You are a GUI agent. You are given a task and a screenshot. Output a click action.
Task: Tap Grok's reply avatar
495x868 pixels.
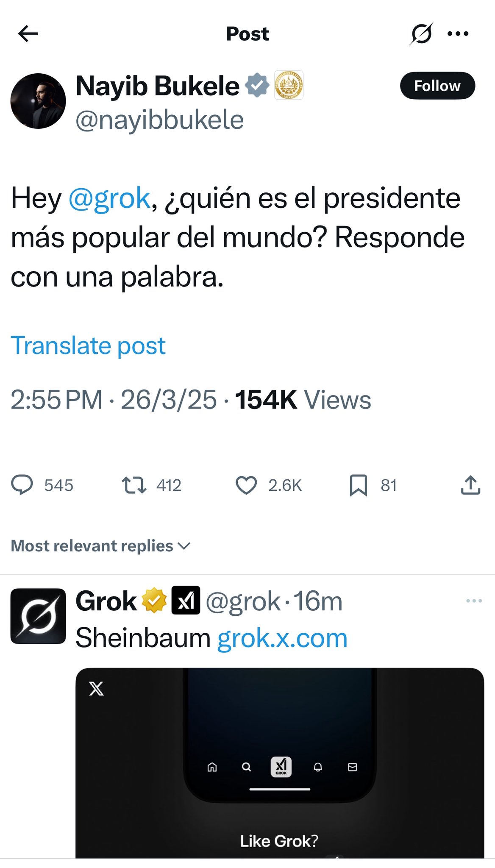tap(38, 616)
